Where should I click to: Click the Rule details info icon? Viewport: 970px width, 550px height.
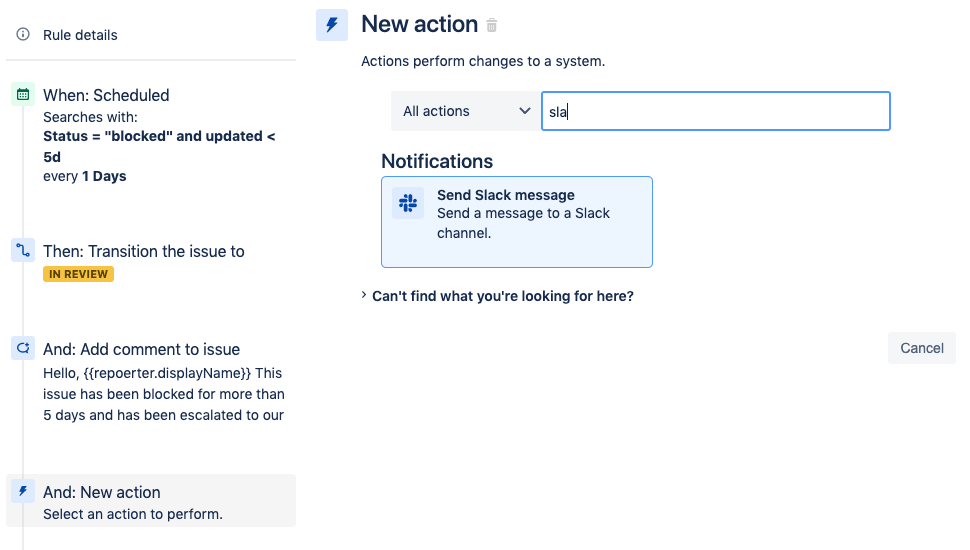23,35
